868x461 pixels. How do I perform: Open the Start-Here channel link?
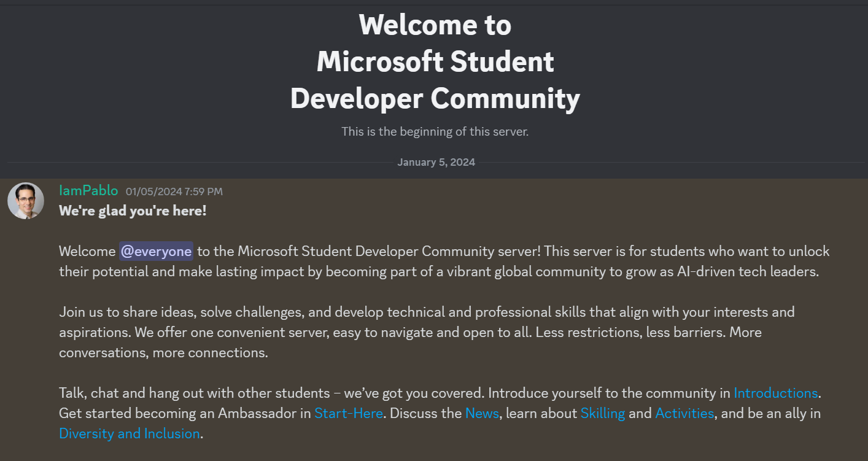tap(349, 413)
